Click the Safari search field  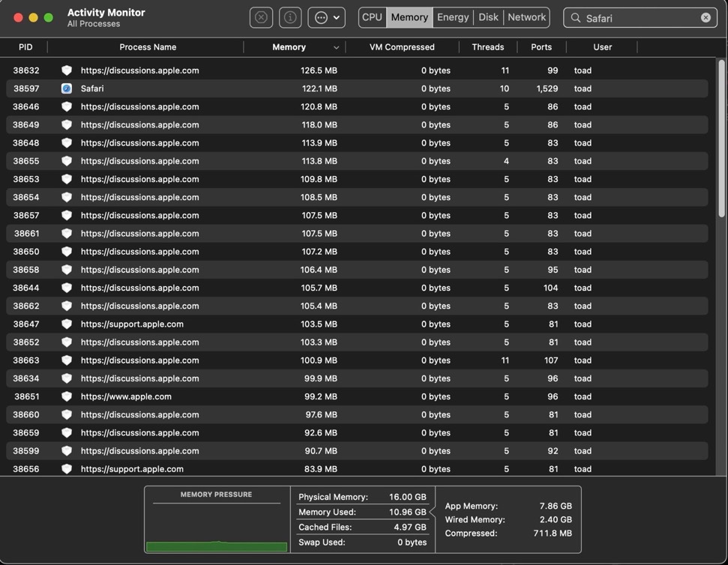click(x=640, y=18)
